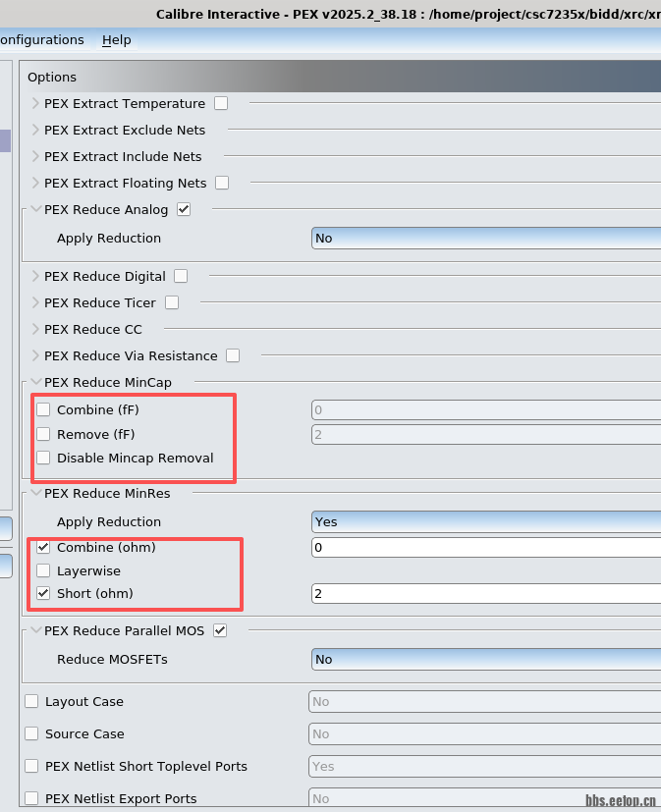Enable Disable Mincap Removal checkbox
Image resolution: width=661 pixels, height=812 pixels.
43,458
